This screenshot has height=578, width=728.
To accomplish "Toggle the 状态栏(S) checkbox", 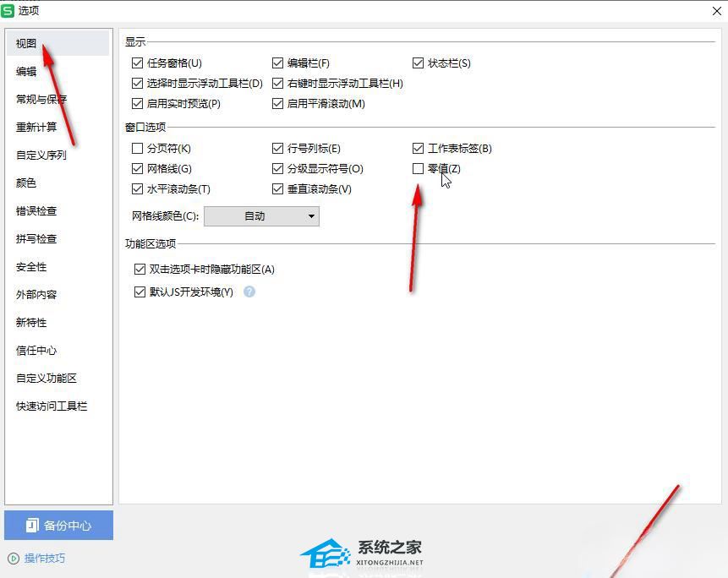I will 418,63.
